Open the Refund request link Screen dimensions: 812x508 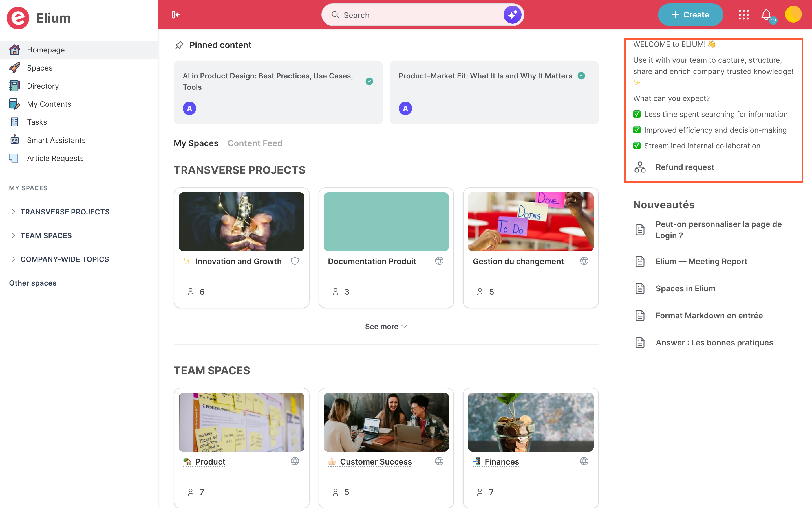click(x=685, y=167)
